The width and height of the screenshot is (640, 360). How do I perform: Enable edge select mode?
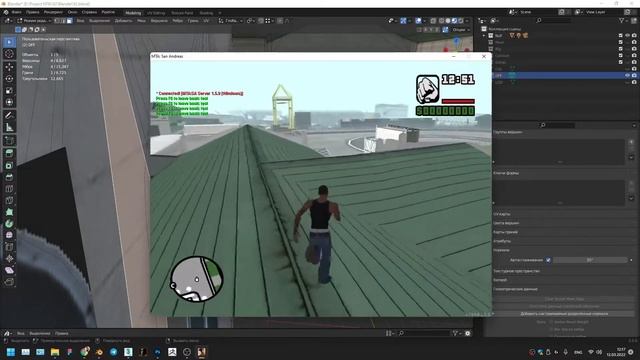click(63, 20)
